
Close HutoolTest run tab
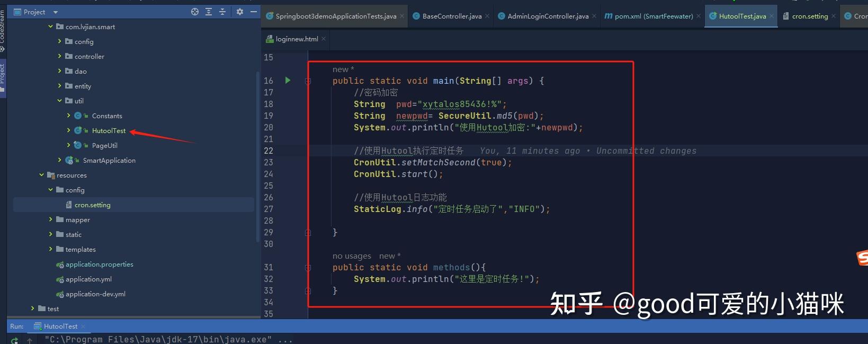(83, 327)
